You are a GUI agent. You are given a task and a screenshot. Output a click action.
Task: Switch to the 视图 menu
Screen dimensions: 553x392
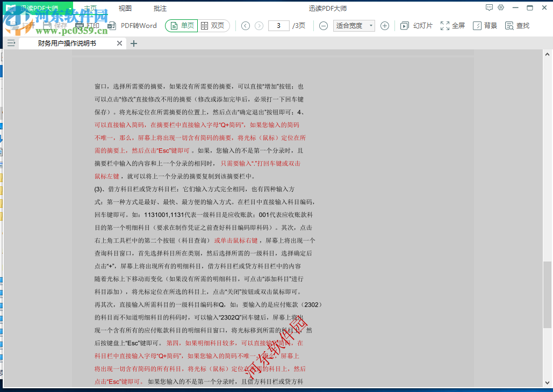(125, 8)
